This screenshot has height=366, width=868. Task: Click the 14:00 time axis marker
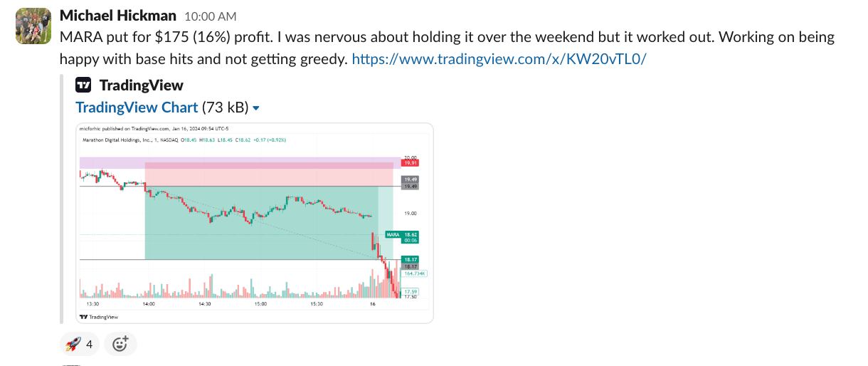[149, 304]
